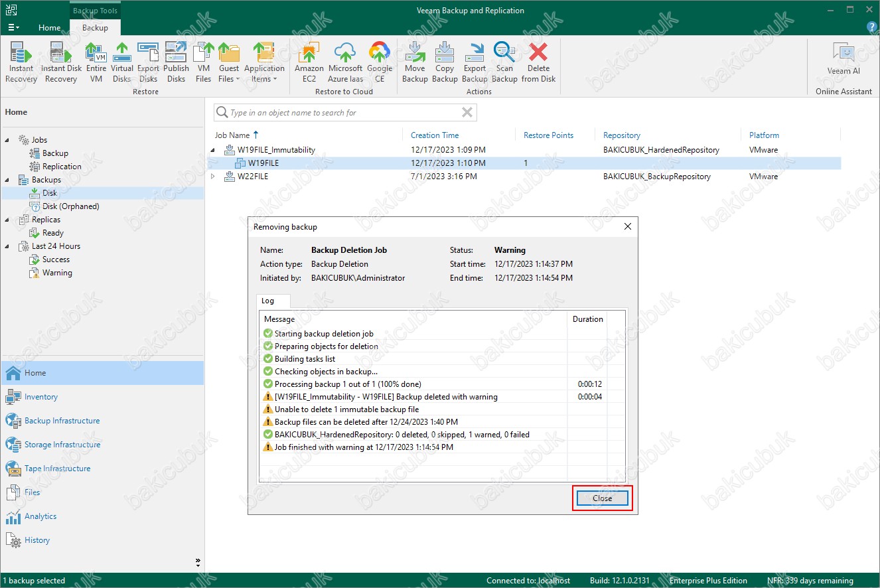Clear search with the X button
The width and height of the screenshot is (880, 588).
[x=467, y=113]
